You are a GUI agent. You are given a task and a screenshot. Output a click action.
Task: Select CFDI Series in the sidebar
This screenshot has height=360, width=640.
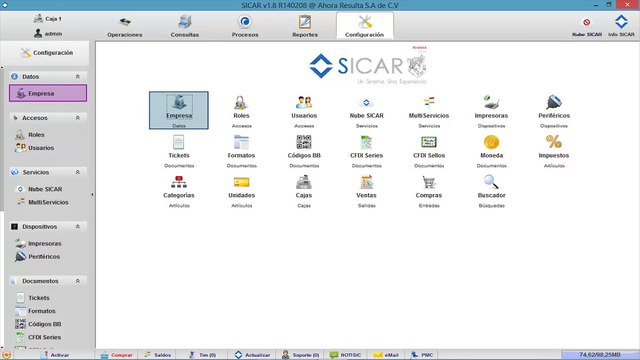38,337
